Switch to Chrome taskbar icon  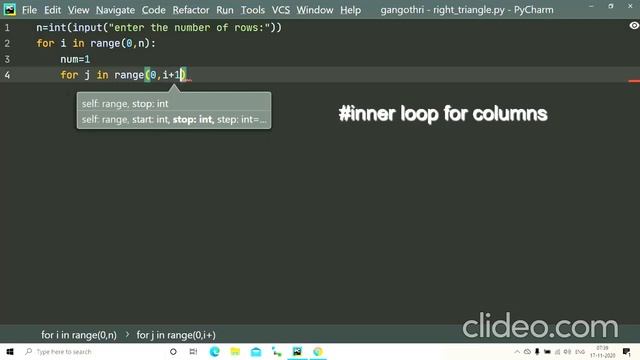318,351
